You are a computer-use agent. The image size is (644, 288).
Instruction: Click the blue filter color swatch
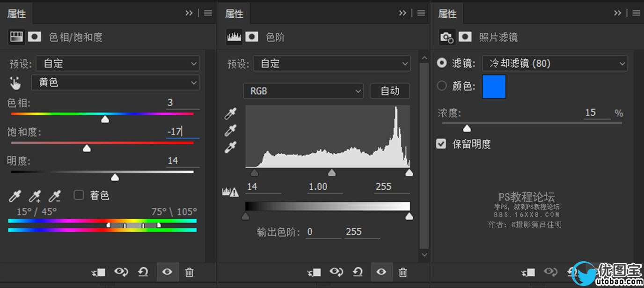point(494,87)
